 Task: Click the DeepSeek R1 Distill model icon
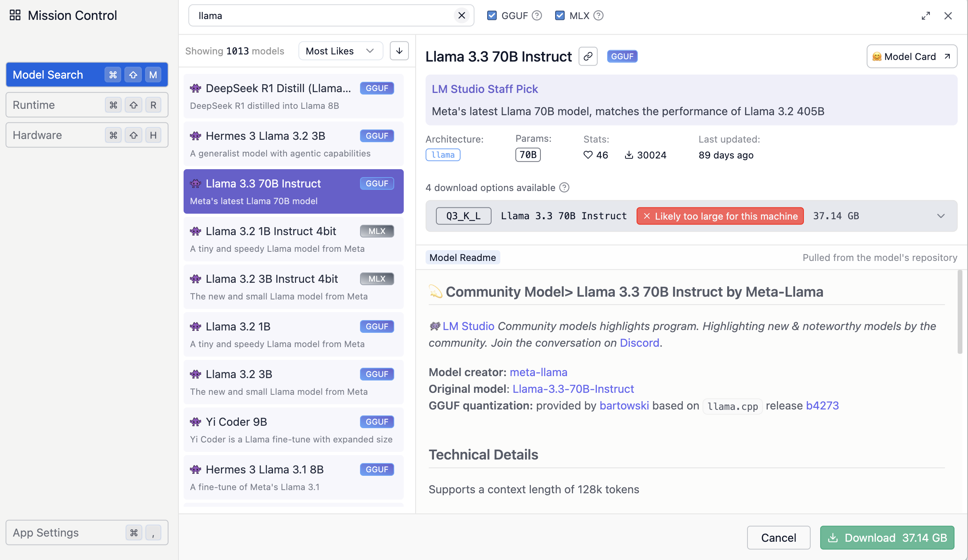(196, 88)
